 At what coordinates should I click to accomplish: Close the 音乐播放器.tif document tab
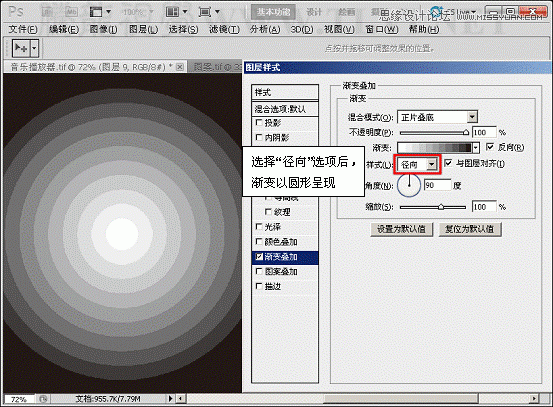point(180,67)
